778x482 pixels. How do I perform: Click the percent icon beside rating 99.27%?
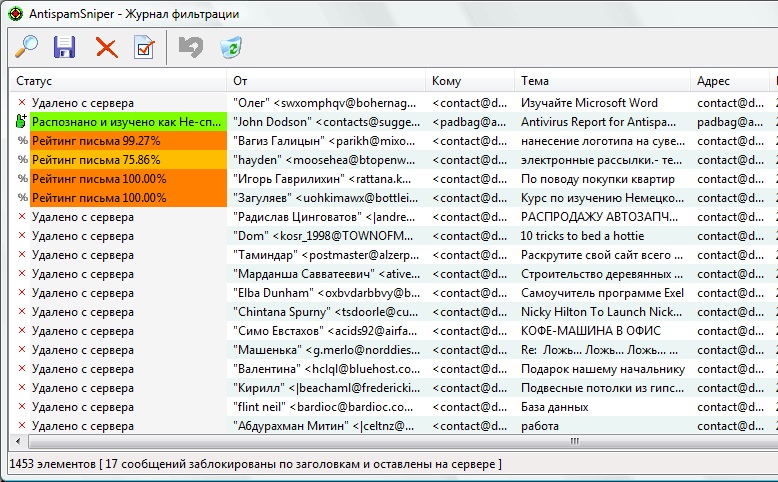[22, 140]
